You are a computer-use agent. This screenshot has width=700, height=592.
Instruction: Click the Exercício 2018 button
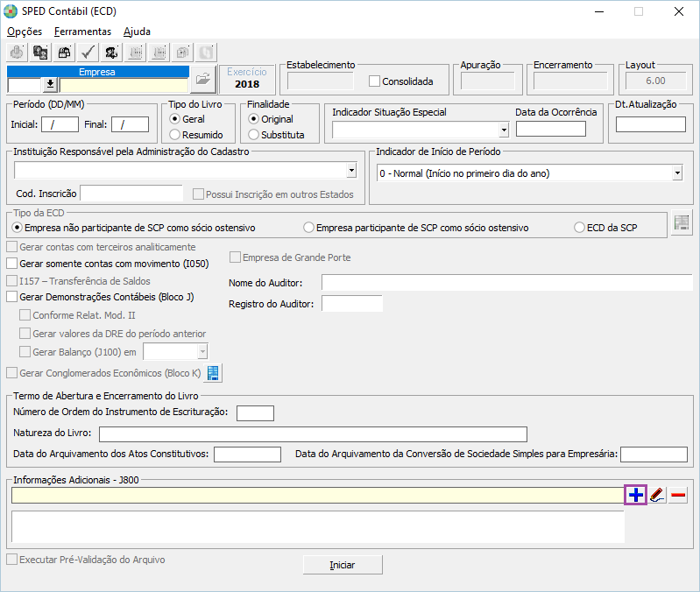(x=247, y=79)
